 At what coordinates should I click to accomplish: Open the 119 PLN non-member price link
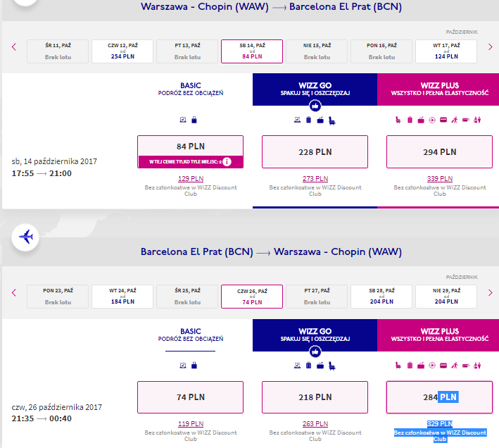point(191,424)
